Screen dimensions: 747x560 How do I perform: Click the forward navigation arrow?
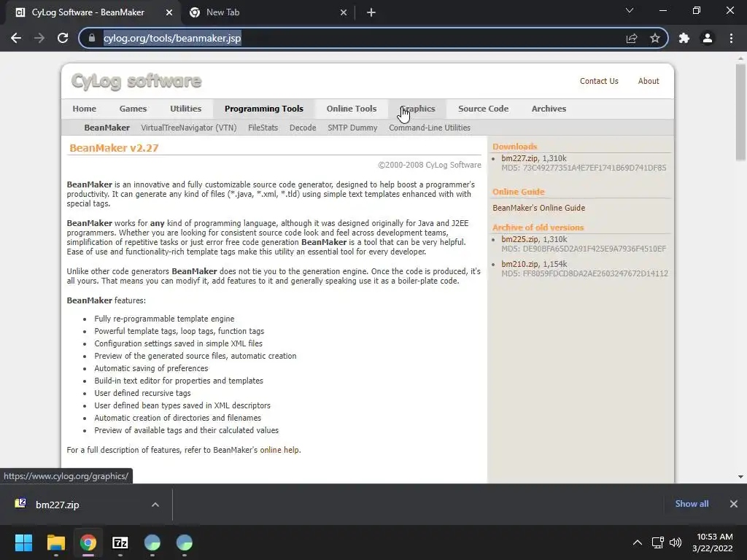pos(39,38)
